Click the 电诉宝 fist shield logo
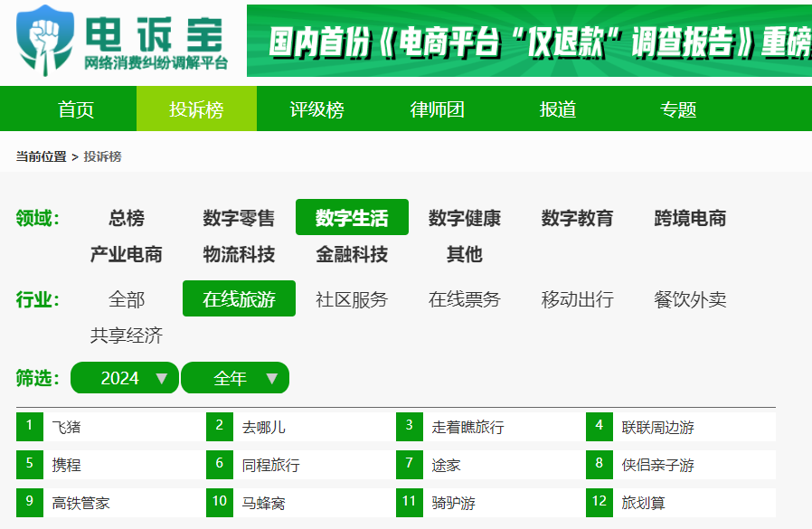The width and height of the screenshot is (812, 529). [x=45, y=41]
